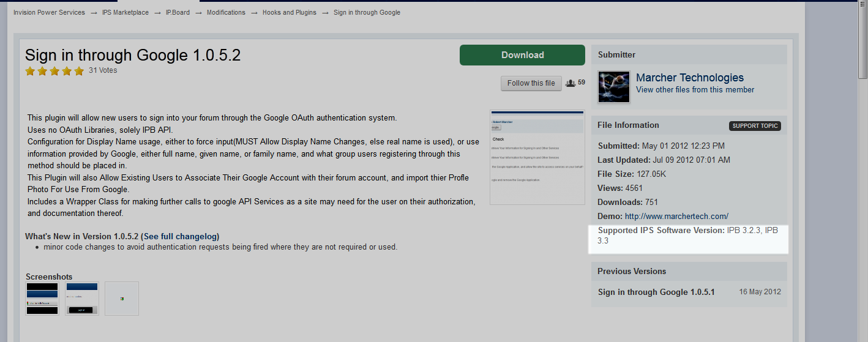Click the Views 4561 value
The height and width of the screenshot is (342, 868).
pyautogui.click(x=634, y=188)
